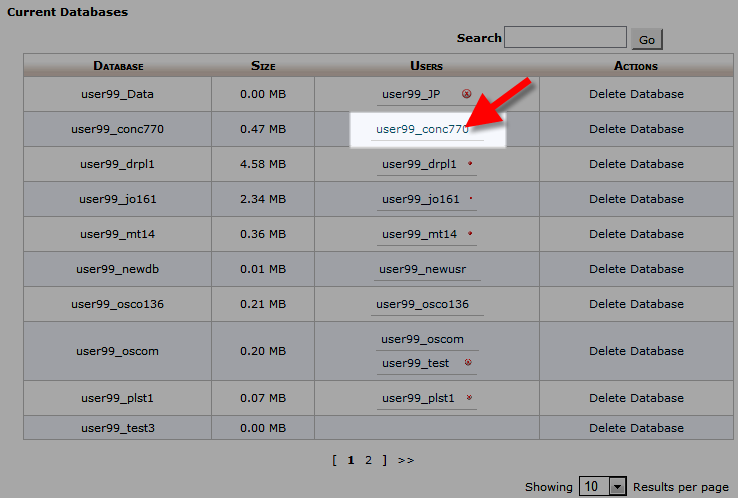This screenshot has width=738, height=498.
Task: Delete Database for user99_drpl1
Action: (x=636, y=164)
